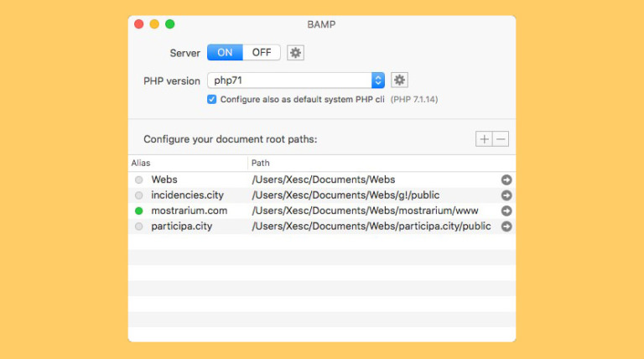This screenshot has width=644, height=359.
Task: Click the php71 combo box field
Action: pyautogui.click(x=289, y=81)
